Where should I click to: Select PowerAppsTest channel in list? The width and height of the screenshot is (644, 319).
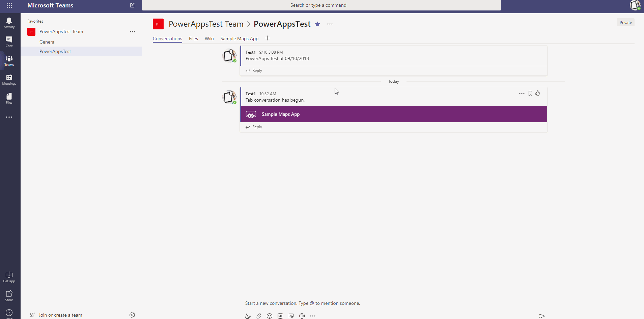(x=81, y=51)
